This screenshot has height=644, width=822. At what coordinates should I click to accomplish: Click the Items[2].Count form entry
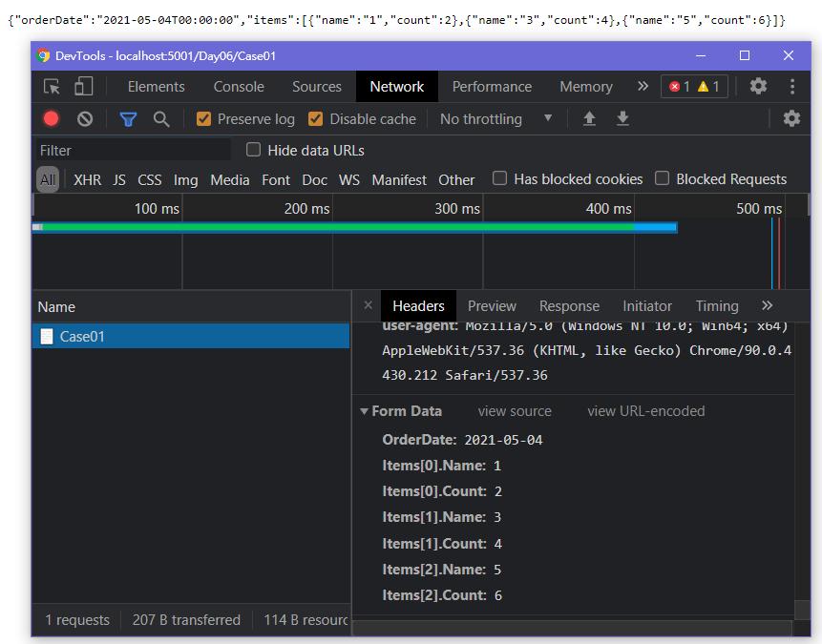tap(442, 595)
